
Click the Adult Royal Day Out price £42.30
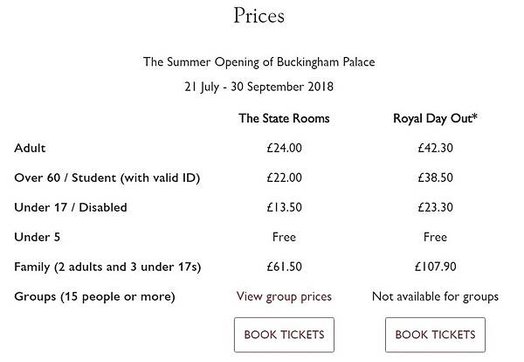[435, 148]
